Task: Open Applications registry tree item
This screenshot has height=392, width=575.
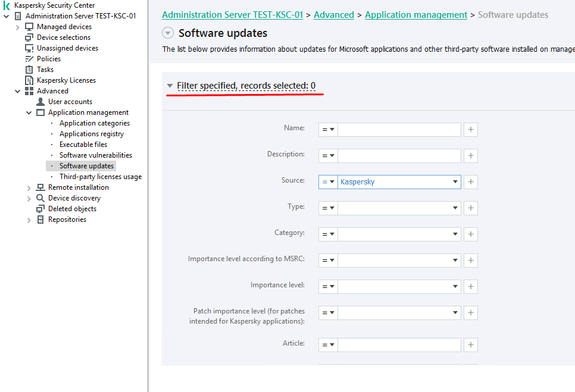Action: coord(91,134)
